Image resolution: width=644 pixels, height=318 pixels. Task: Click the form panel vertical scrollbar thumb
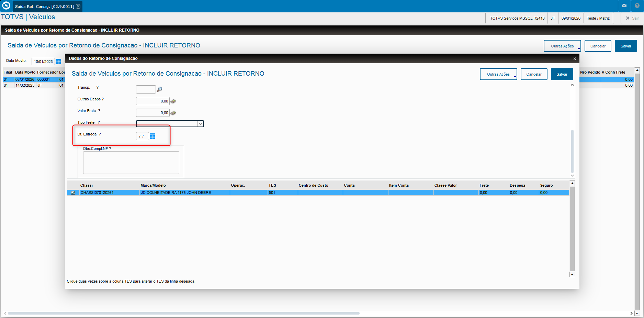pyautogui.click(x=572, y=151)
